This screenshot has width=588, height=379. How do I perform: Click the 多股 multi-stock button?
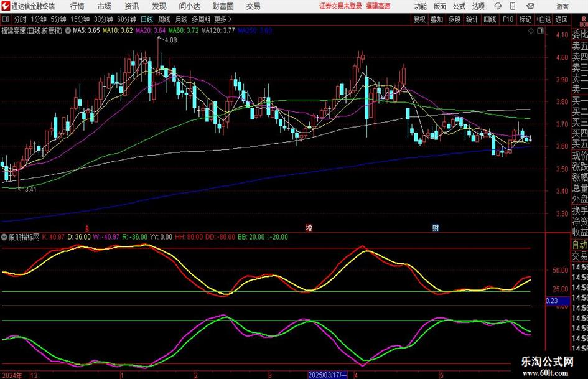[x=454, y=19]
